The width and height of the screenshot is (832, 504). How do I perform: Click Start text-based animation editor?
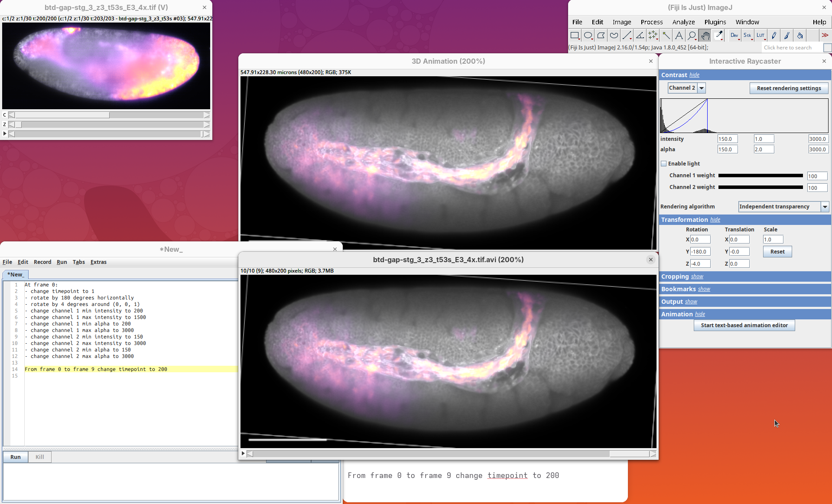click(744, 325)
